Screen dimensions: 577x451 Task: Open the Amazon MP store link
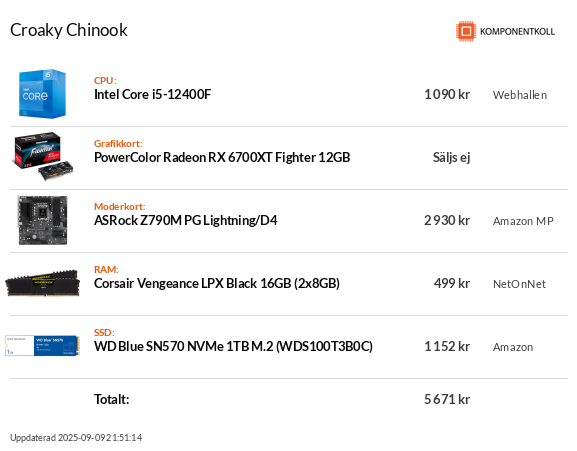523,221
